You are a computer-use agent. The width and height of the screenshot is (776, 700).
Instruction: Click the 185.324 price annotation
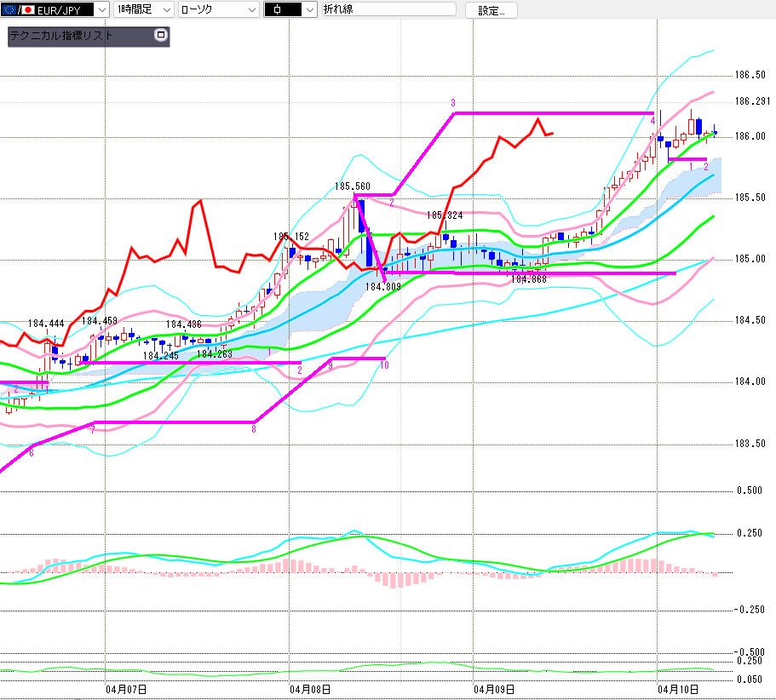[445, 216]
